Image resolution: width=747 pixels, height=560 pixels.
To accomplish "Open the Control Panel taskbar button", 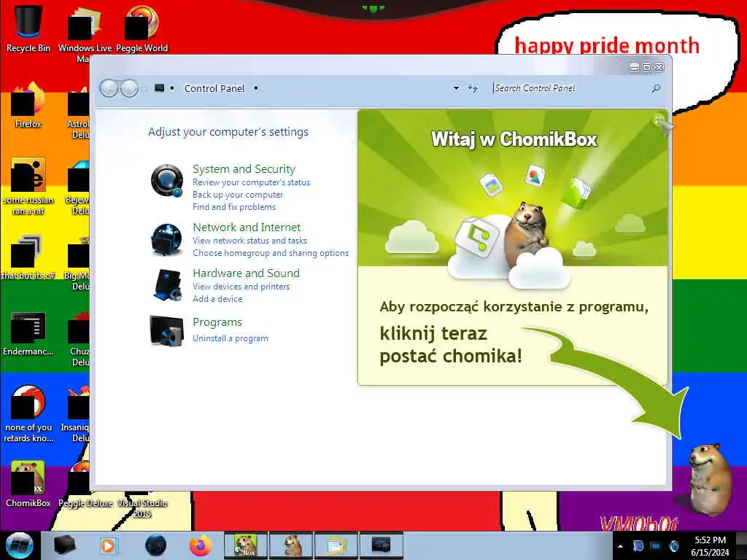I will pos(381,545).
